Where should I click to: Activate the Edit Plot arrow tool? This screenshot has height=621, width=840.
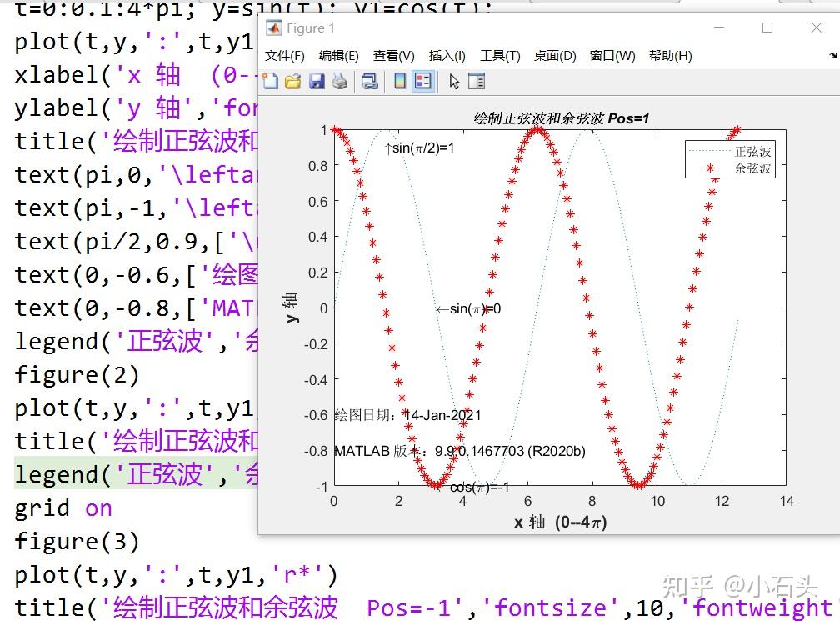[x=453, y=81]
